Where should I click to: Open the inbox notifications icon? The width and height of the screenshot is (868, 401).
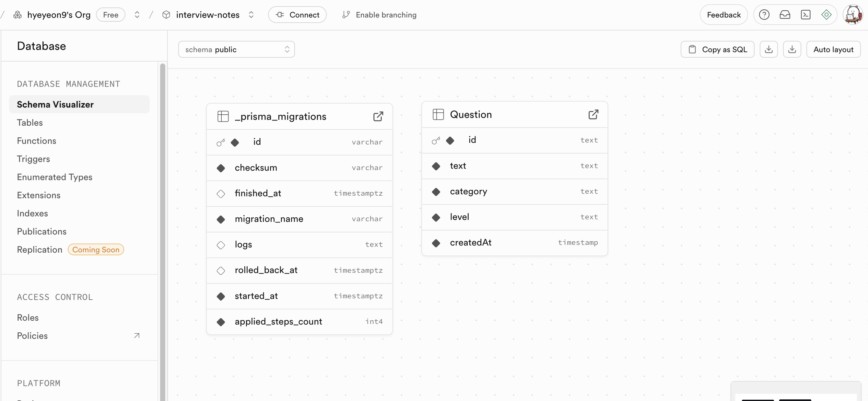coord(785,15)
